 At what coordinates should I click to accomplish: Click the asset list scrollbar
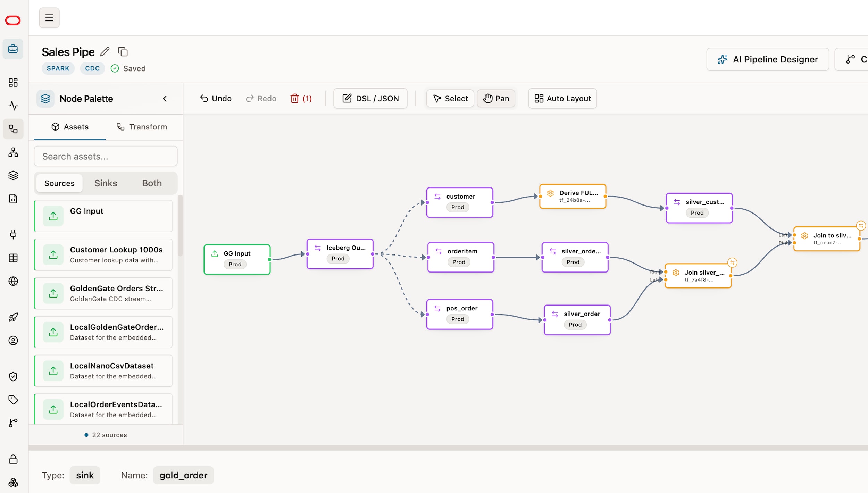tap(180, 226)
